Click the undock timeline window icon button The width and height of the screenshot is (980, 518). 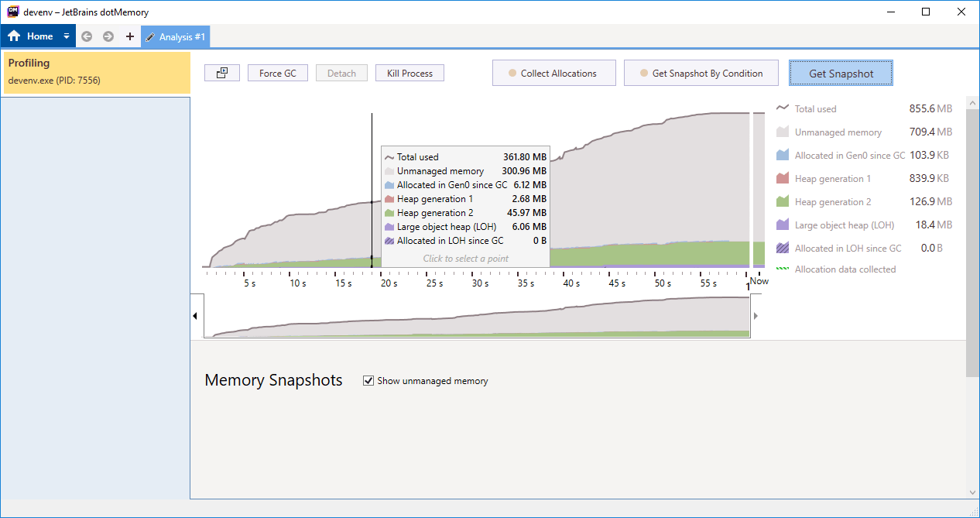[x=222, y=73]
